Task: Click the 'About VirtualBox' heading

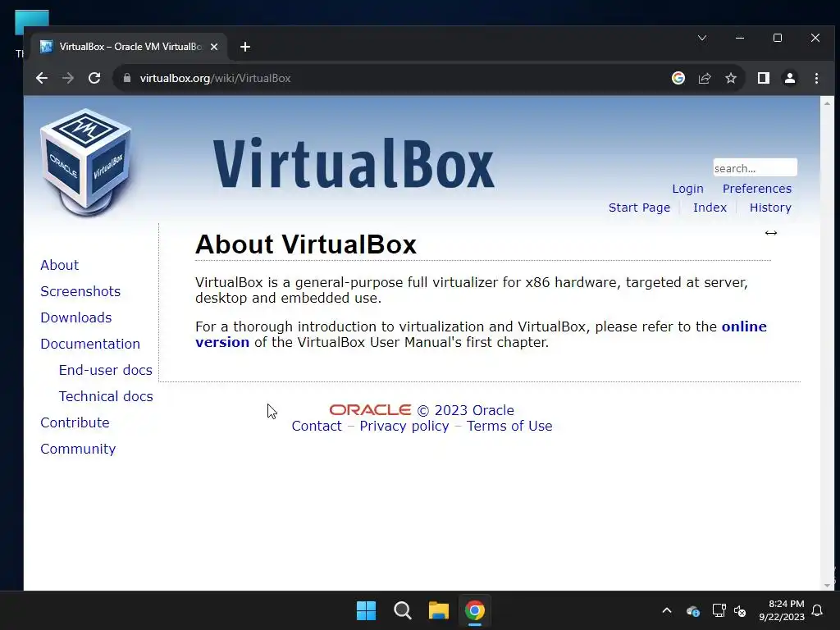Action: [x=306, y=244]
